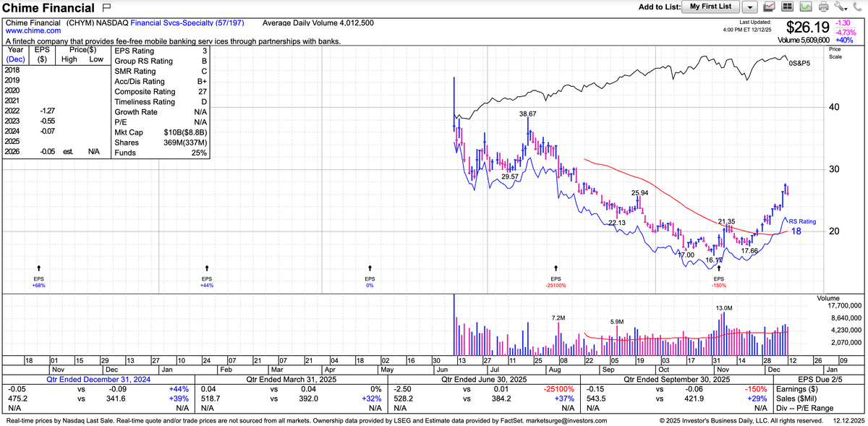Click the flag icon beside Chime Financial
868x426 pixels.
107,9
